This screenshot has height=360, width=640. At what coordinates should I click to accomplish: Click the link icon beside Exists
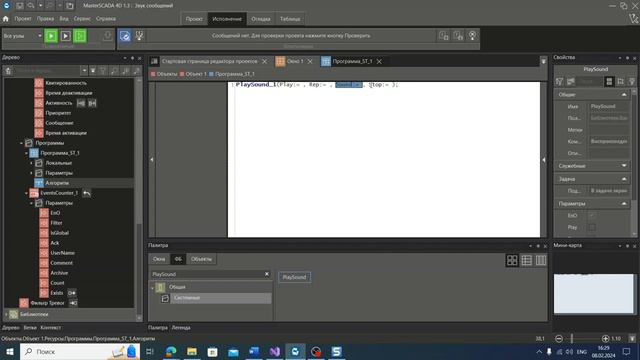pyautogui.click(x=71, y=293)
